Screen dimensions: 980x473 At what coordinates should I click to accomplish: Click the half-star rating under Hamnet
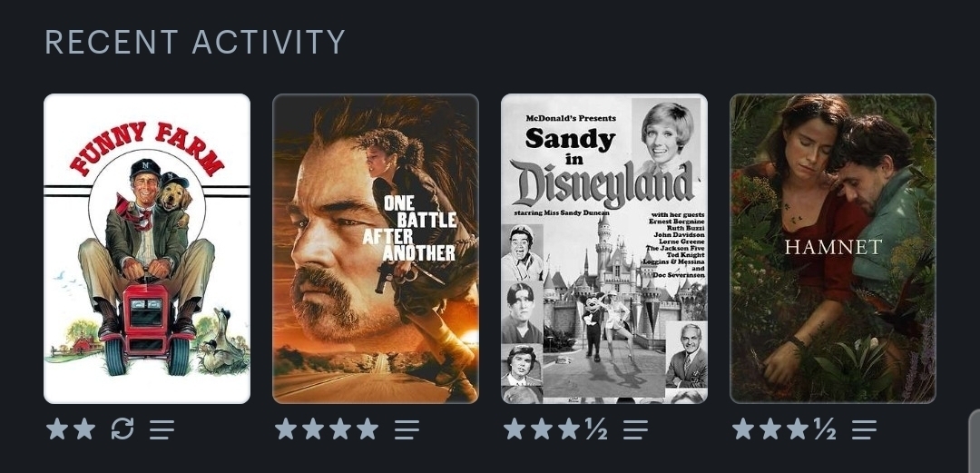825,429
